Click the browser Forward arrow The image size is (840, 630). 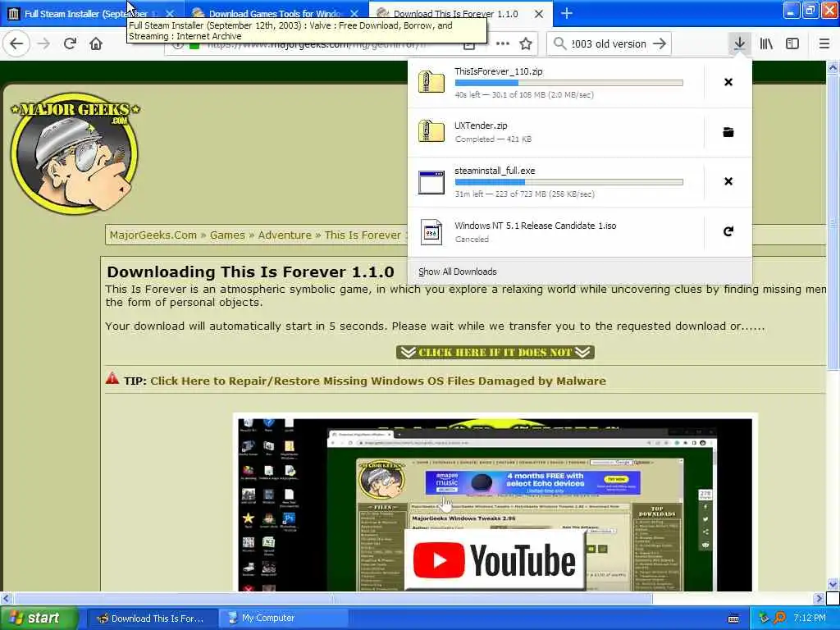click(44, 43)
